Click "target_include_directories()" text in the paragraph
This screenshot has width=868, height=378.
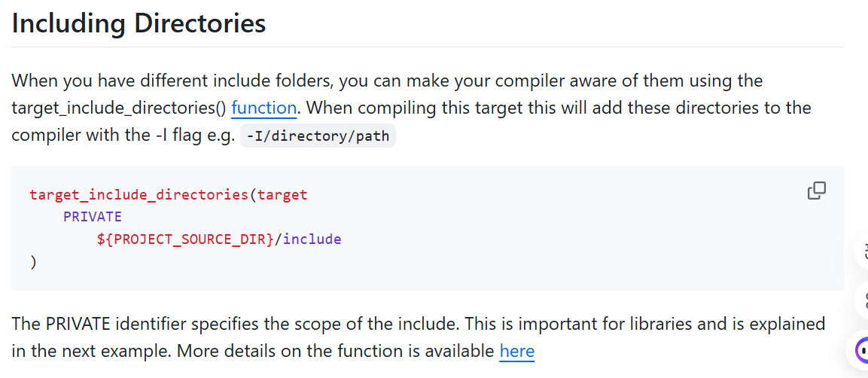(118, 108)
